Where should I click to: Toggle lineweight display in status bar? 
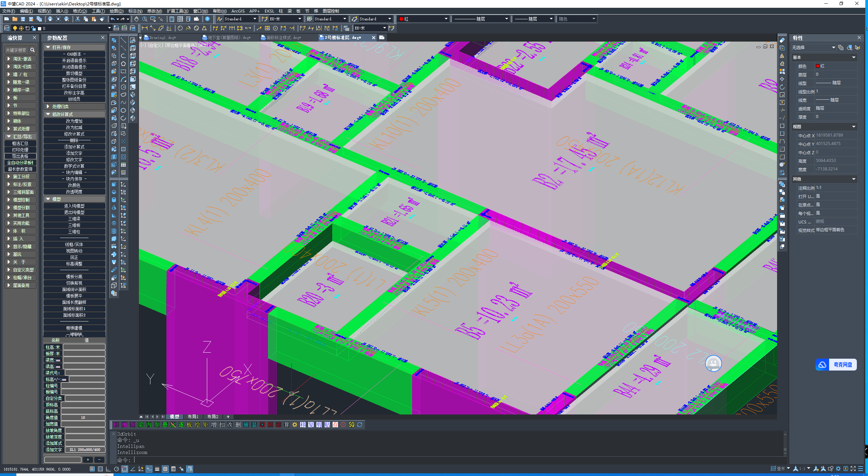tap(157, 469)
